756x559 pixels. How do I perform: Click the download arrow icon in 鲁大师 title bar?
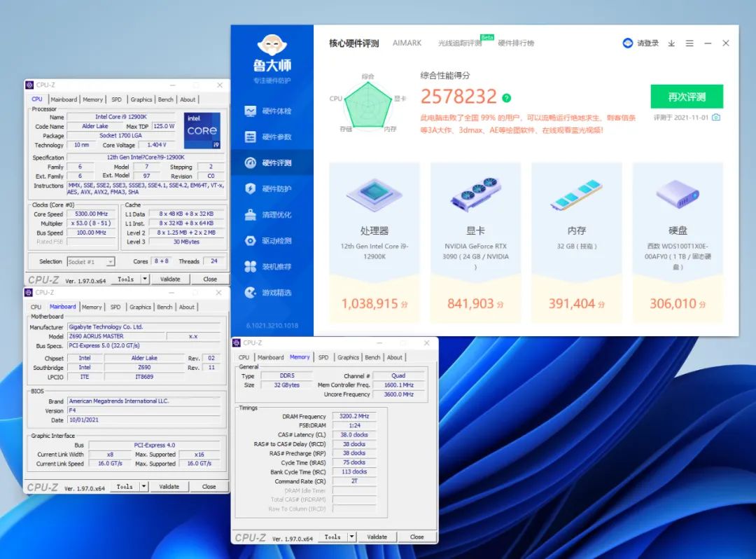(671, 43)
